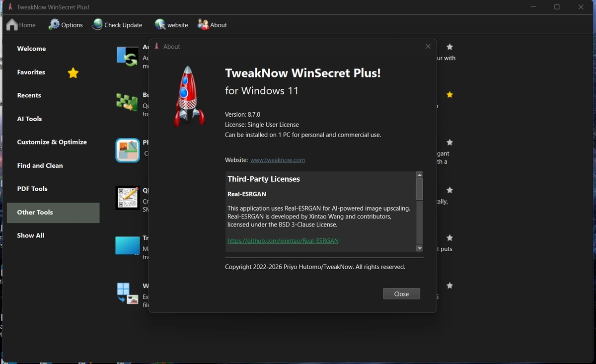Click the blue monitor refresh tool icon

(127, 57)
